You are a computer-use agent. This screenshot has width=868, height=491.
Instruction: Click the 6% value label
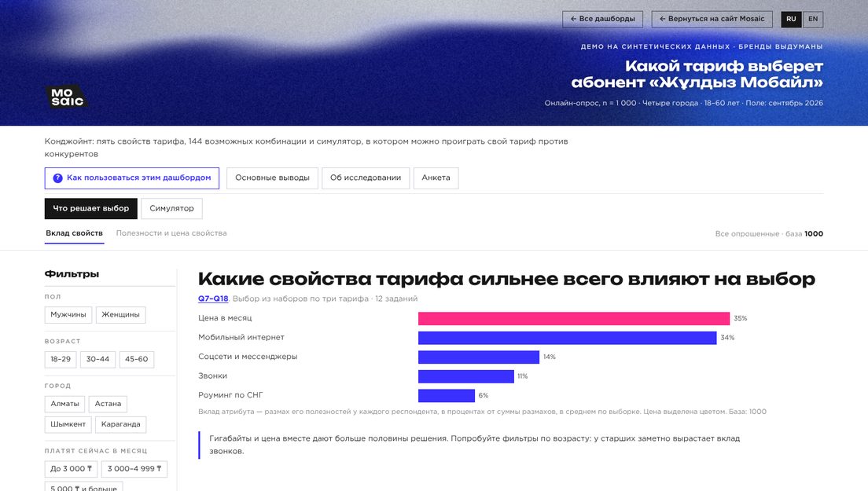click(x=484, y=396)
